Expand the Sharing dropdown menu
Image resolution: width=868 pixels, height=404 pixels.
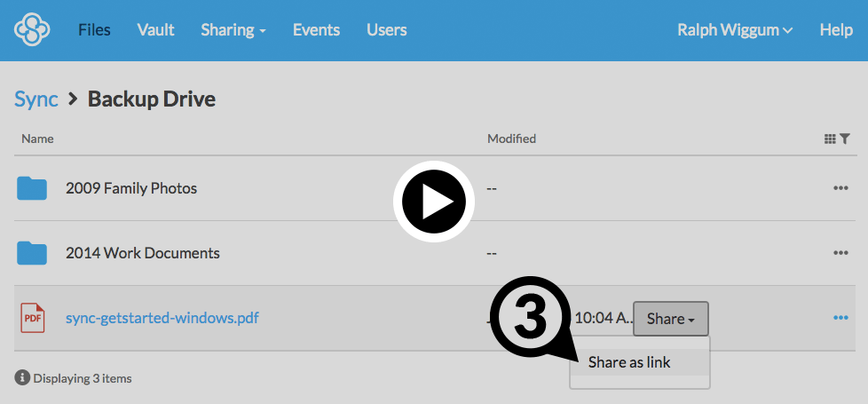coord(233,30)
